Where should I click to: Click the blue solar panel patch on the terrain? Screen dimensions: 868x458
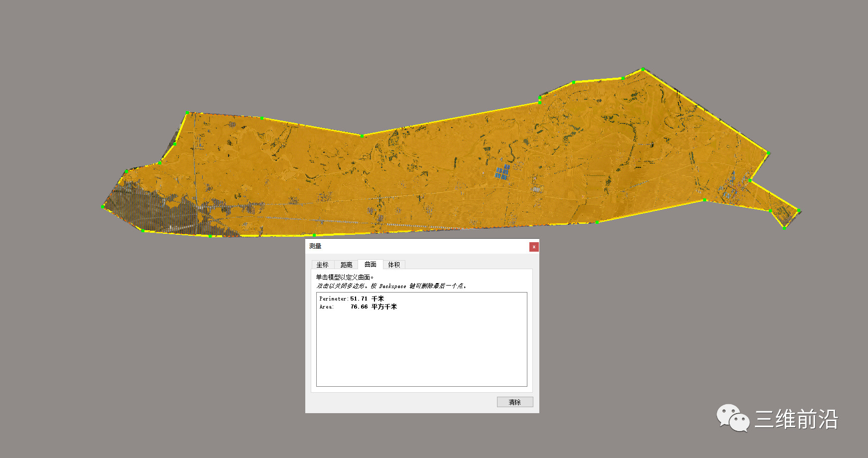(502, 172)
